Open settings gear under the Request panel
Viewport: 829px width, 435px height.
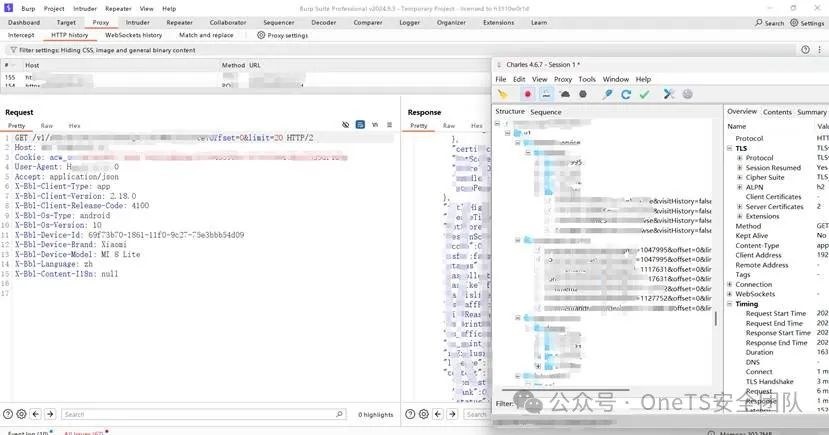[x=21, y=414]
